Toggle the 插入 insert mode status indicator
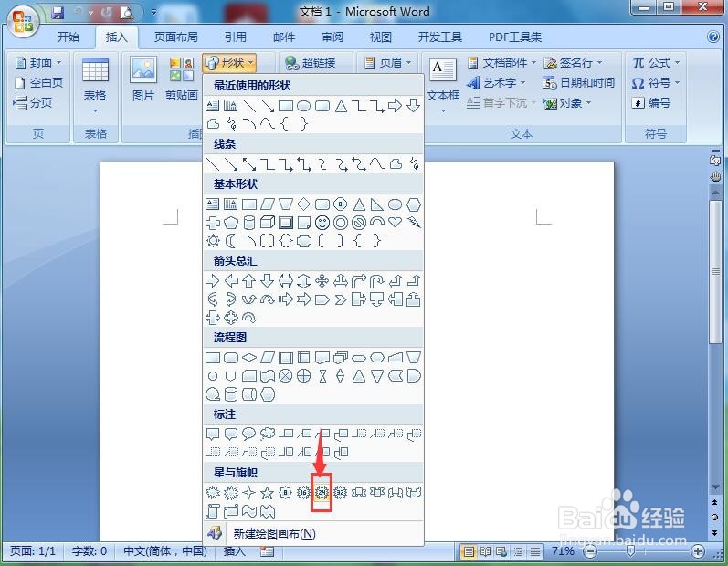The image size is (728, 566). point(234,551)
